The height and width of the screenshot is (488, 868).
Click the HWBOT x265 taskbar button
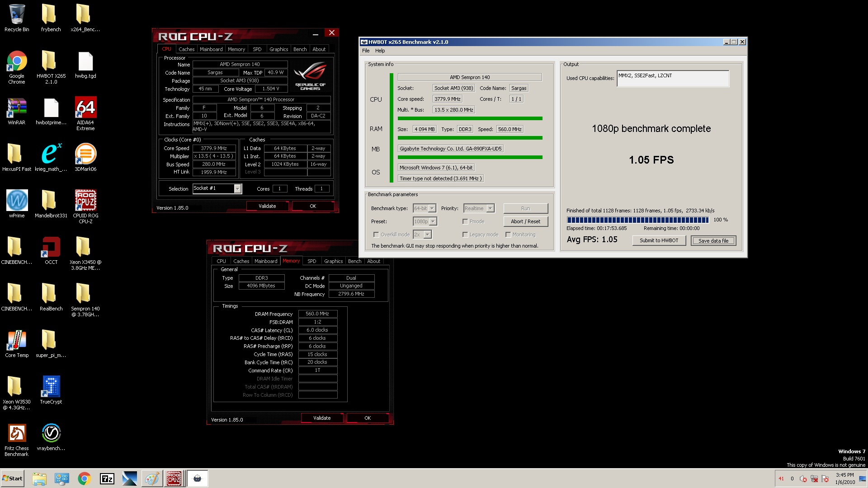pos(197,479)
